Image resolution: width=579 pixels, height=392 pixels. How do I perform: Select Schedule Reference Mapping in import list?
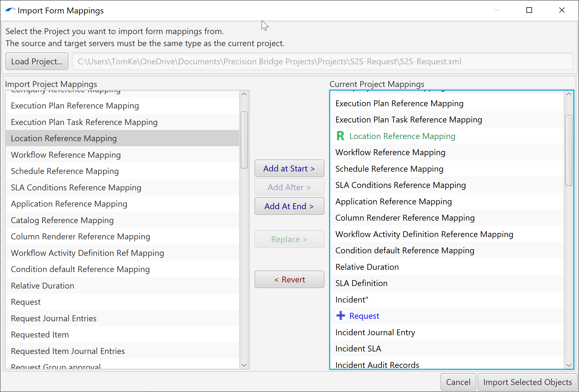[x=122, y=171]
